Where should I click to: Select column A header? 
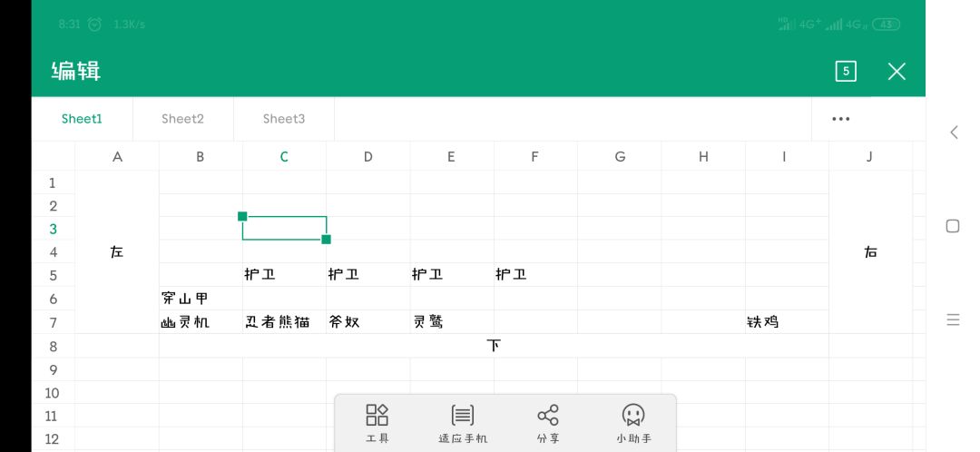click(117, 156)
